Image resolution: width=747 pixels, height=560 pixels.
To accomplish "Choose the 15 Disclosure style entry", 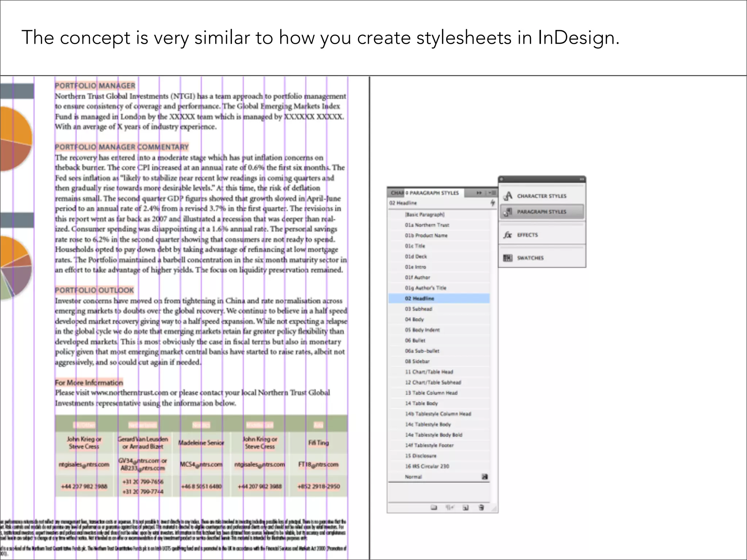I will (421, 456).
